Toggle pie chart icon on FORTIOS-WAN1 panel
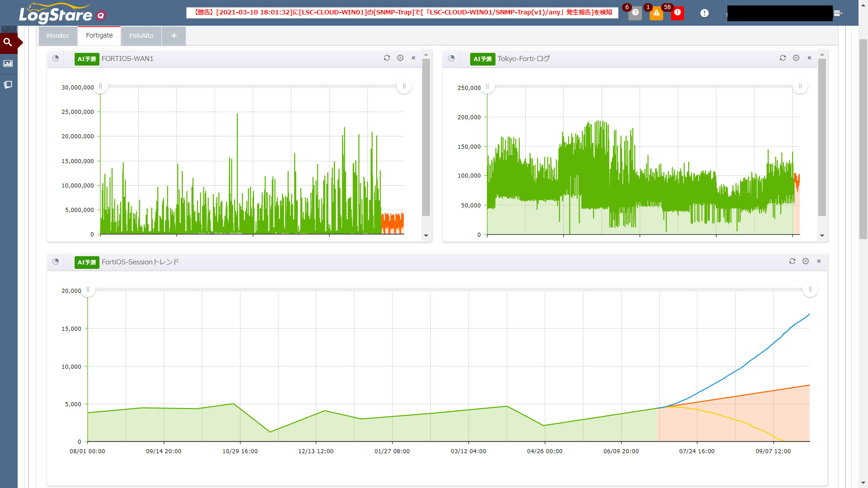The height and width of the screenshot is (488, 868). click(x=56, y=58)
